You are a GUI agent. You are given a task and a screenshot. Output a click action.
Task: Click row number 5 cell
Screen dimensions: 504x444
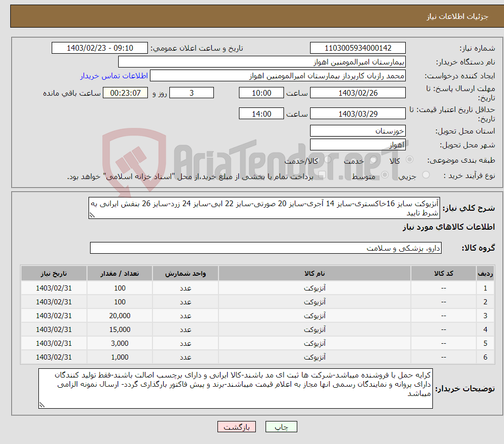tap(485, 343)
